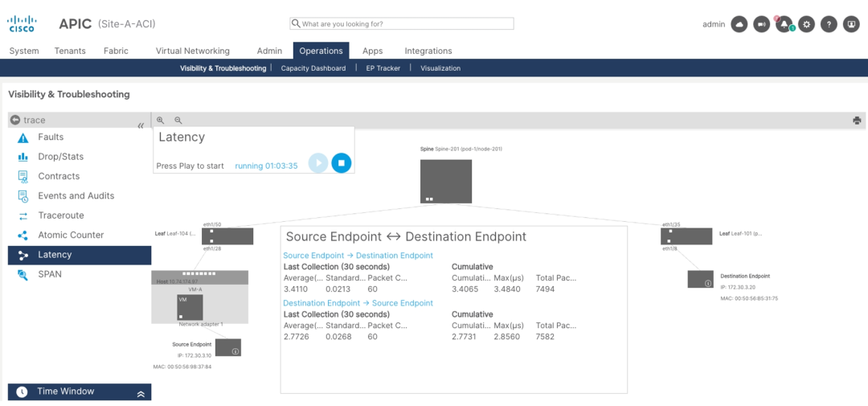This screenshot has height=406, width=868.
Task: Open the announcements megaphone icon
Action: tap(762, 24)
